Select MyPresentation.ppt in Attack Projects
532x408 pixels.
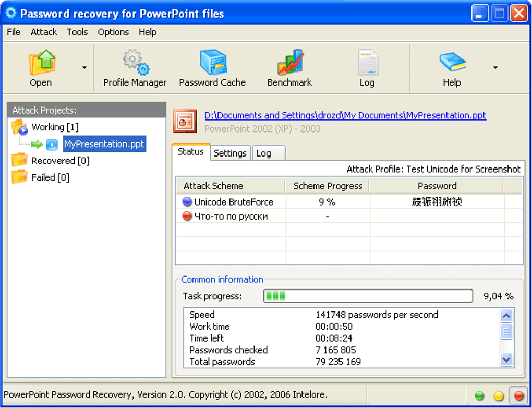click(x=104, y=144)
